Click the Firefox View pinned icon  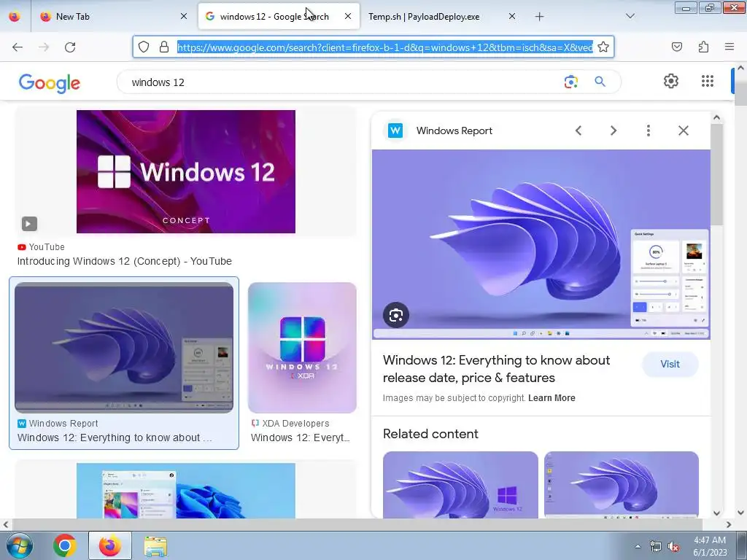[x=15, y=16]
